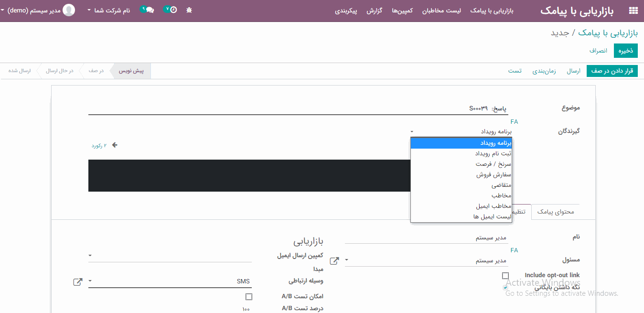Viewport: 644px width, 313px height.
Task: Open external link beside مسئول field
Action: 334,261
